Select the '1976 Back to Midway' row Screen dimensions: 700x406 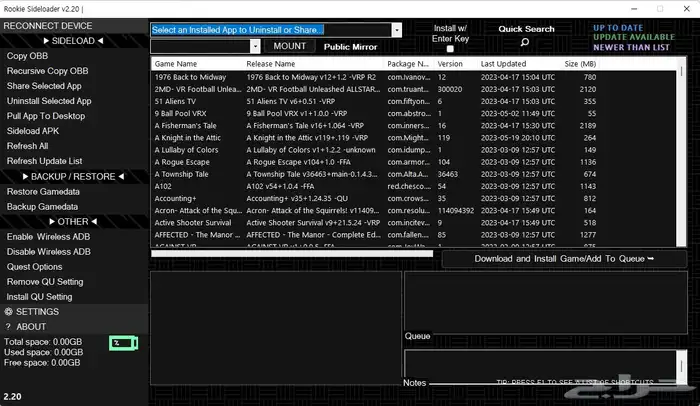coord(375,77)
